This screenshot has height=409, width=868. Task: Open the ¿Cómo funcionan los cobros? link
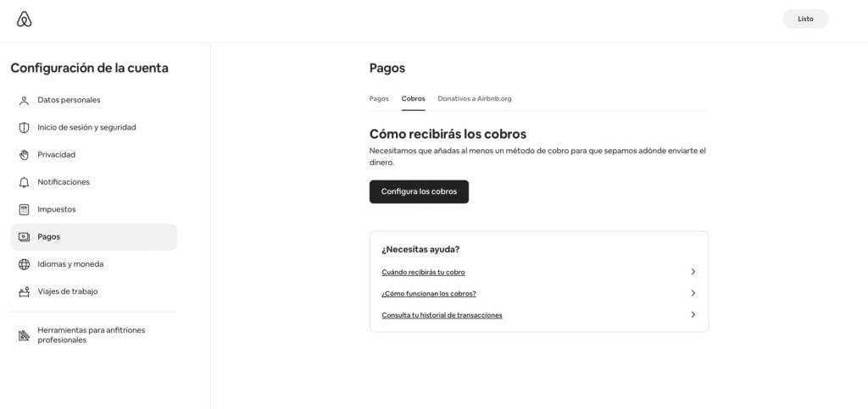[428, 294]
